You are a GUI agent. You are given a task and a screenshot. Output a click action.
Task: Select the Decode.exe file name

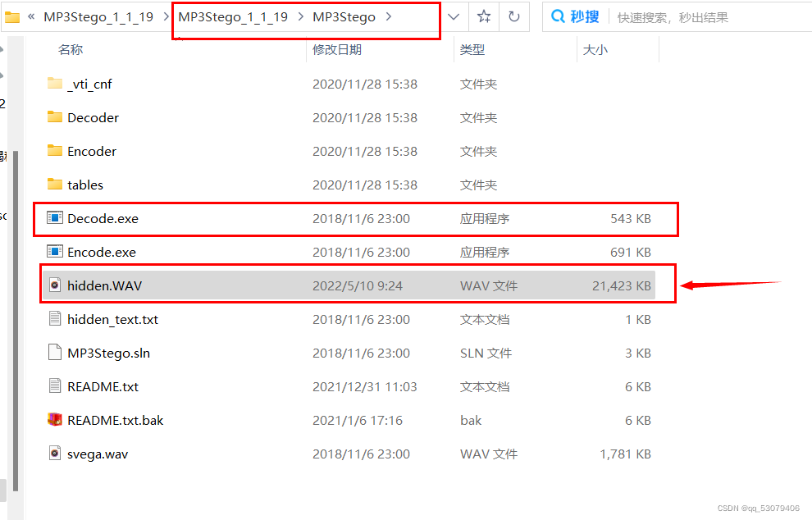coord(103,218)
